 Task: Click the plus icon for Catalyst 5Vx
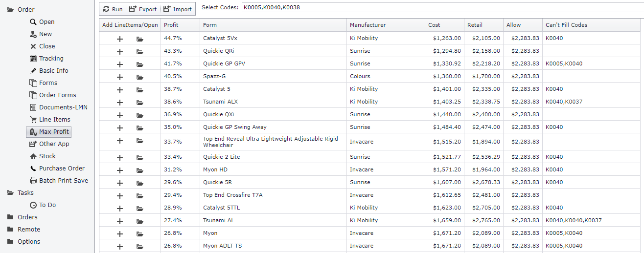pos(120,39)
